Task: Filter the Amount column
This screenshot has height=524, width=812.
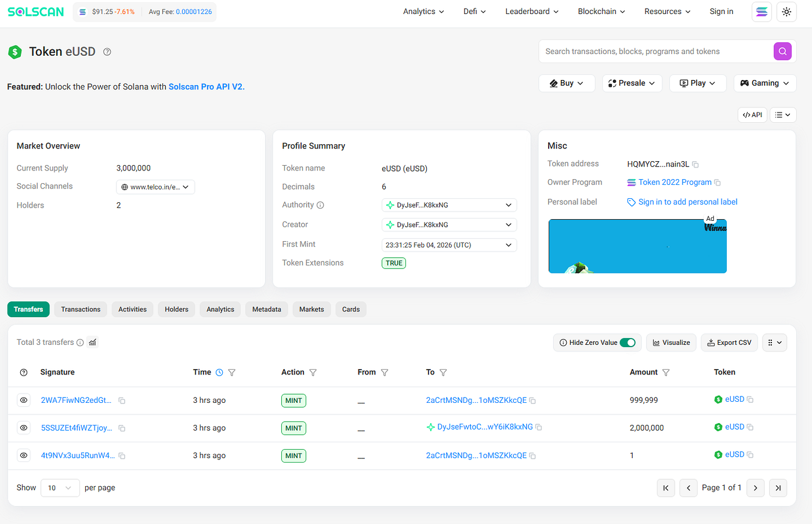Action: point(666,373)
